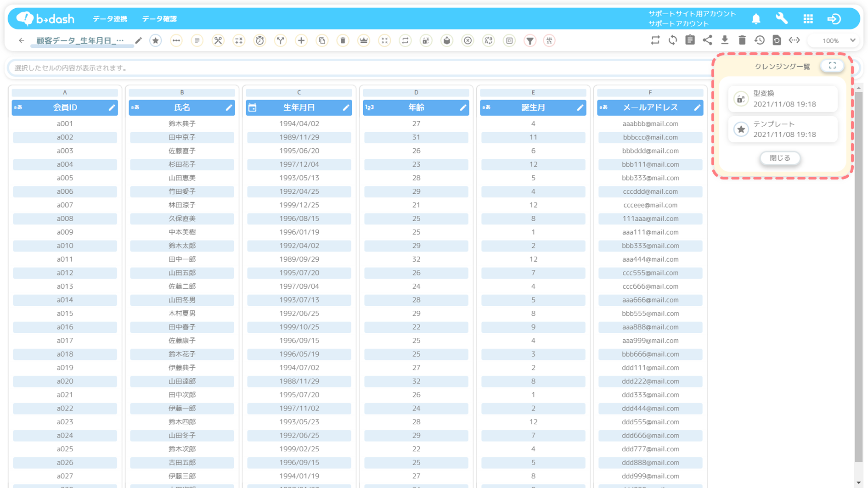Click the branch split toolbar icon
868x488 pixels.
tap(281, 40)
